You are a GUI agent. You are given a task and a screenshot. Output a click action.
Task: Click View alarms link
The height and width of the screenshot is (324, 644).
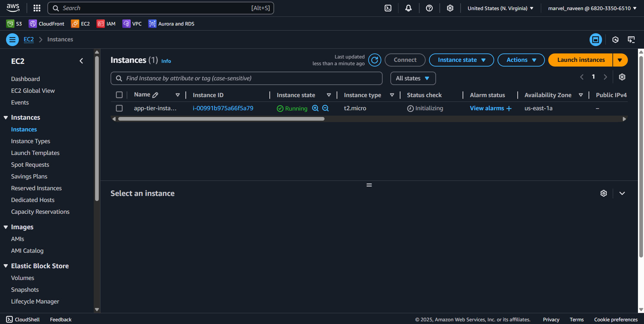[487, 108]
